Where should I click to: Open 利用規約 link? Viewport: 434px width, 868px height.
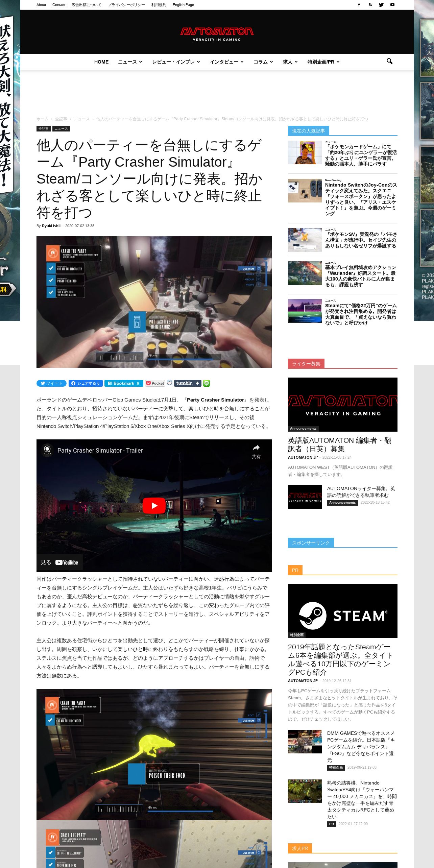[159, 5]
